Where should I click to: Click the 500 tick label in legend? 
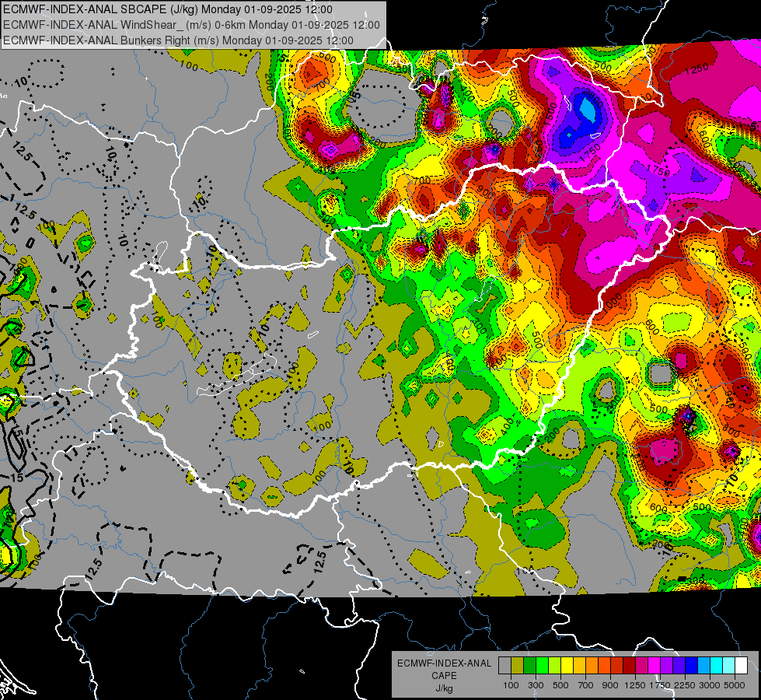[560, 685]
